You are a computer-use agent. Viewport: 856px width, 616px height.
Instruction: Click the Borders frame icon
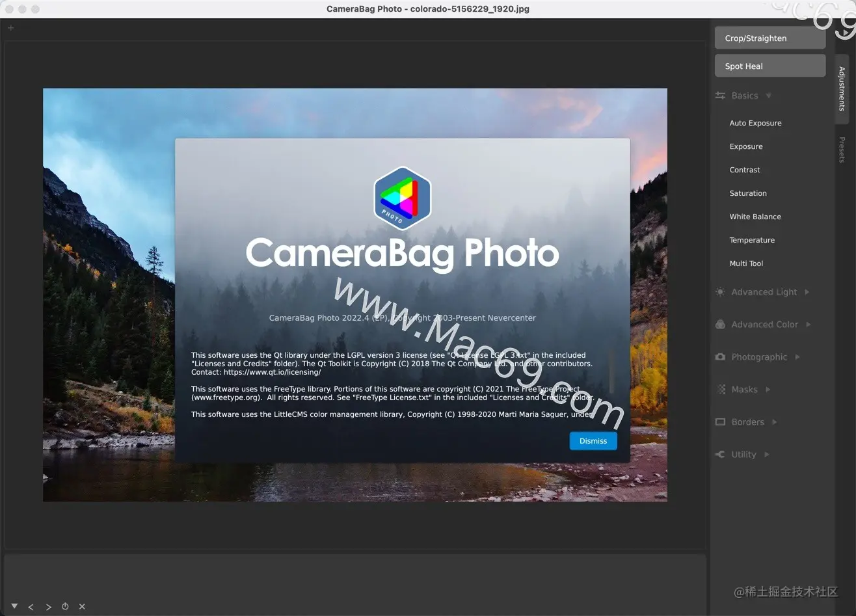pos(720,422)
